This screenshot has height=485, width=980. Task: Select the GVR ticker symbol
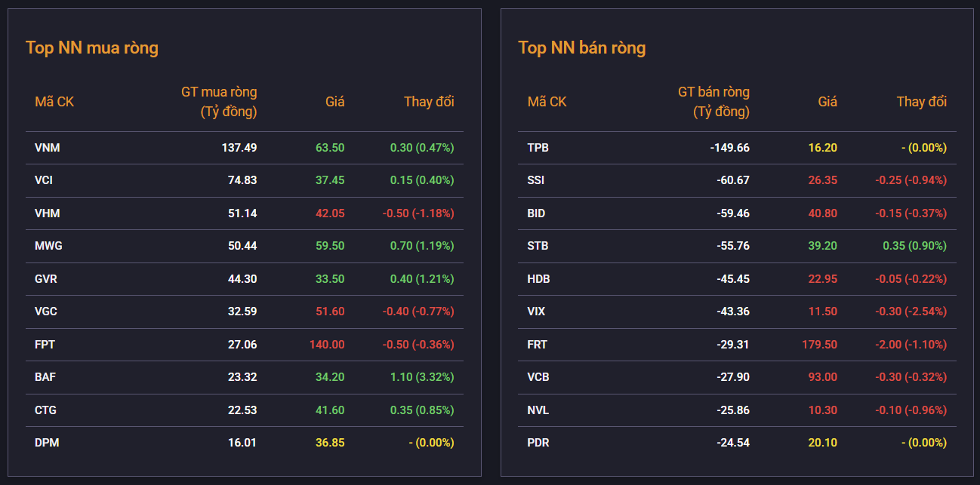(x=46, y=279)
